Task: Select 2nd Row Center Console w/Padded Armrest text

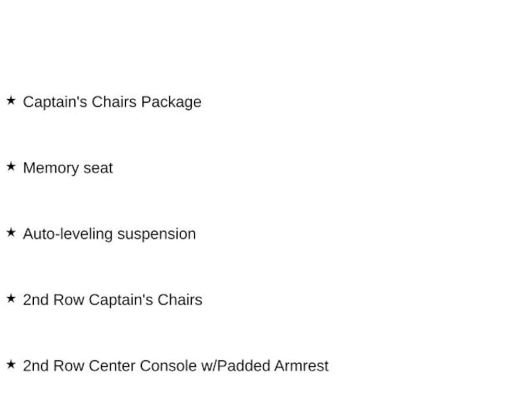Action: [176, 366]
